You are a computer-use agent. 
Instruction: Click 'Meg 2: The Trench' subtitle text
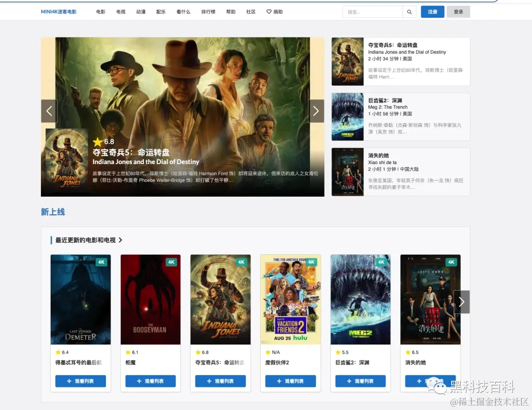point(388,107)
